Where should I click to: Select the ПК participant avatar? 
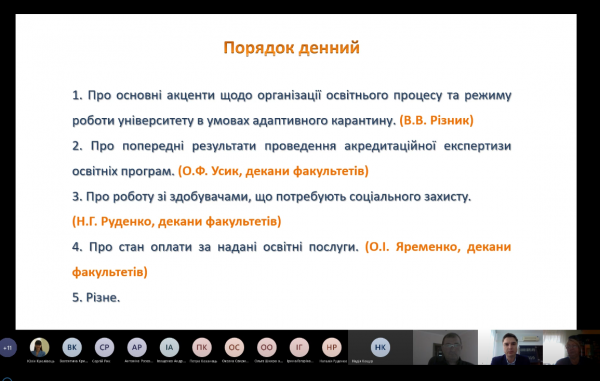(202, 347)
